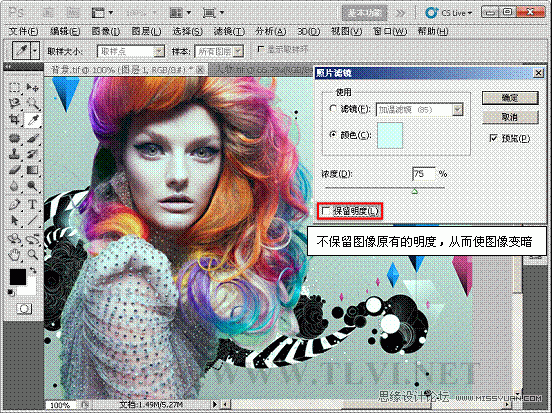
Task: Click 确定 to confirm photo filter
Action: [x=510, y=98]
